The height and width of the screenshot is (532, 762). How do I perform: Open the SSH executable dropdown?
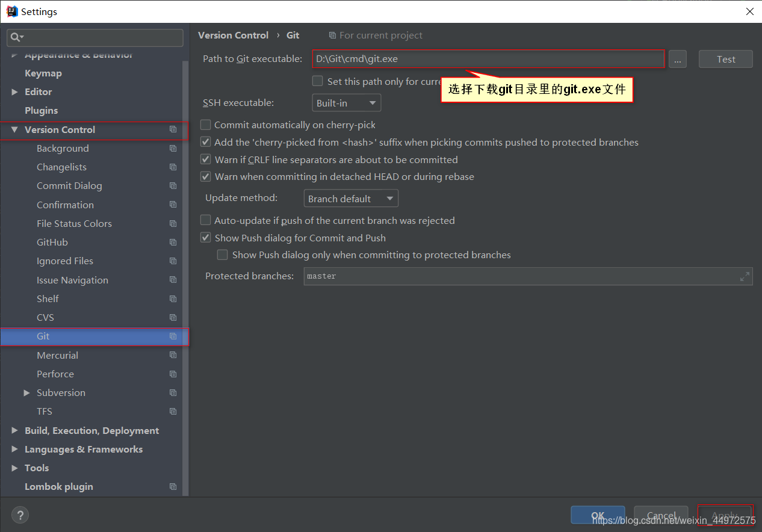pyautogui.click(x=347, y=103)
